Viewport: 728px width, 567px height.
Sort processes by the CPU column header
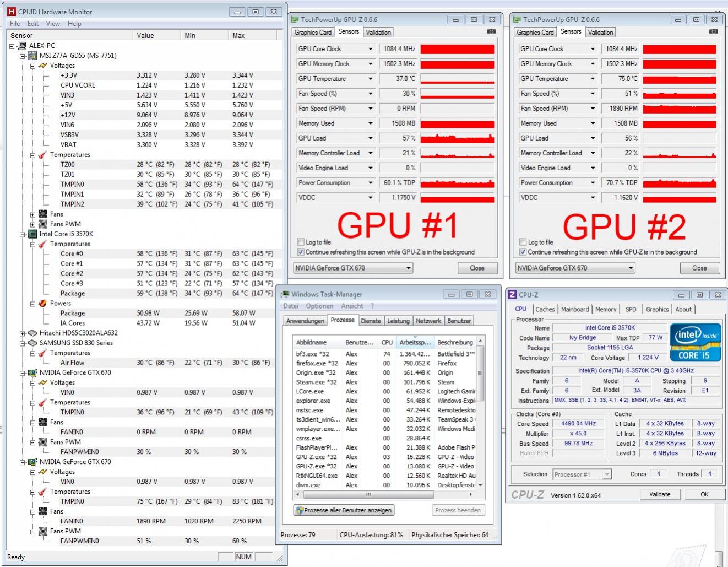(387, 342)
